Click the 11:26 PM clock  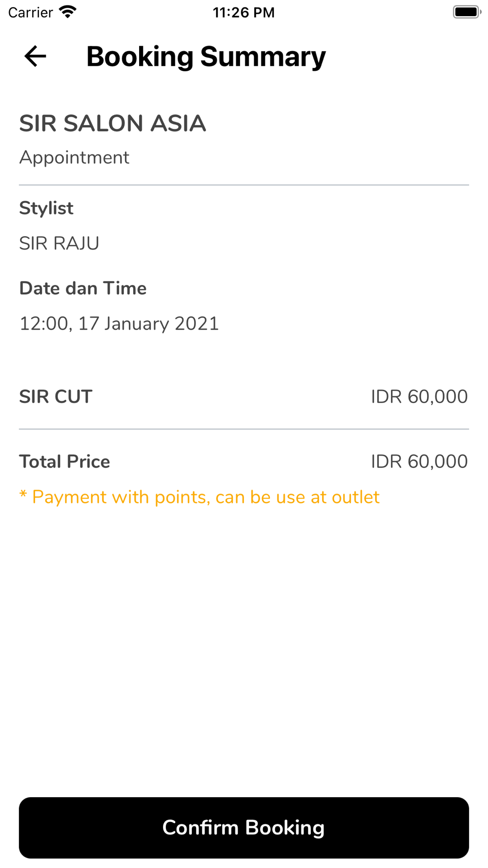tap(244, 12)
